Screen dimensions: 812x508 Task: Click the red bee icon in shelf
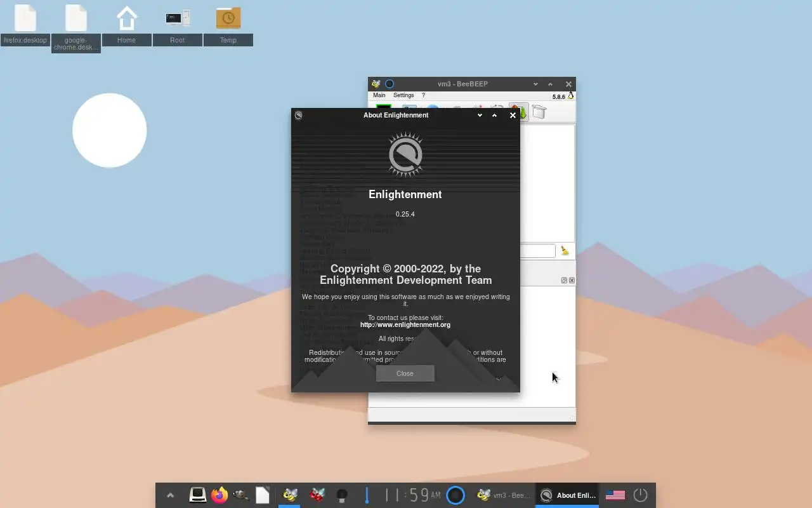tap(317, 495)
